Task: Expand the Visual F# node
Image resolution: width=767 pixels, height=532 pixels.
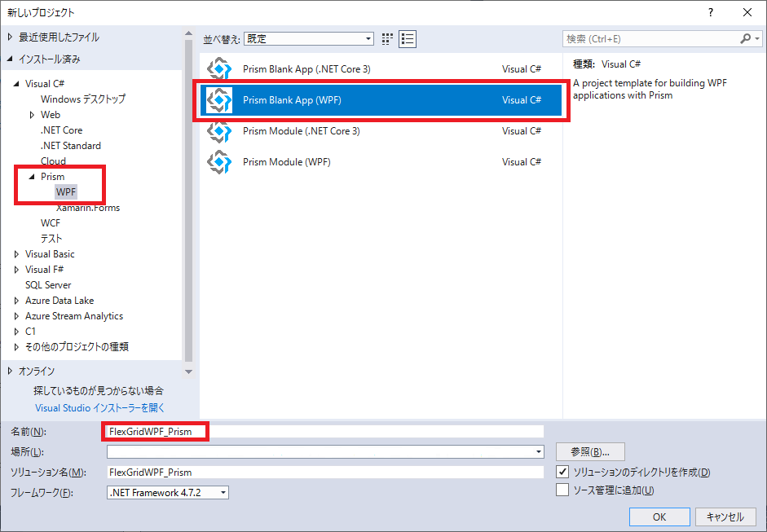Action: 16,270
